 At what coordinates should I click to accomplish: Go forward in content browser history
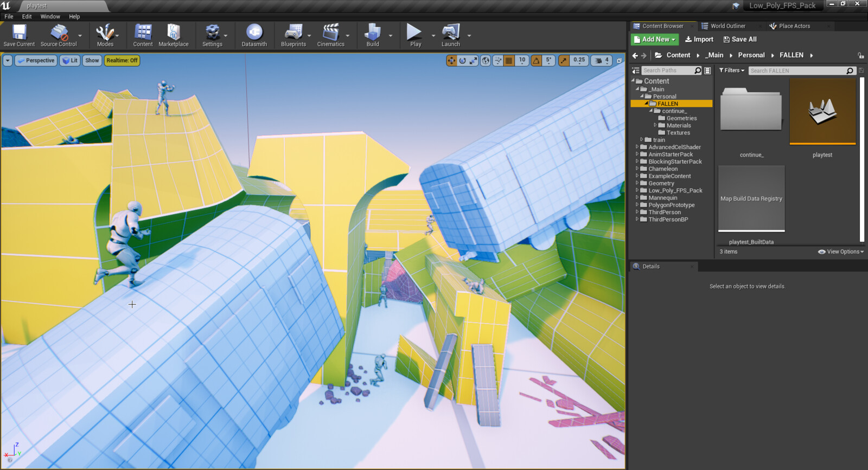click(x=644, y=55)
